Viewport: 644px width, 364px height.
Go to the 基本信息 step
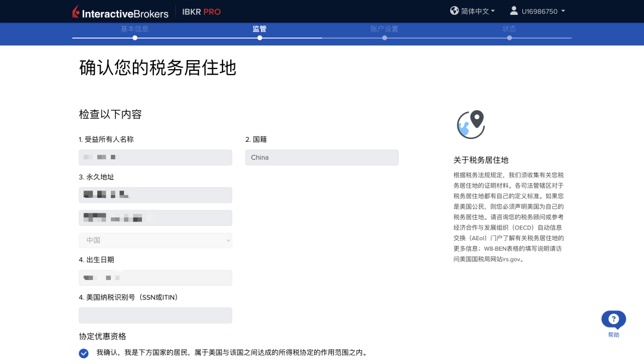[135, 29]
